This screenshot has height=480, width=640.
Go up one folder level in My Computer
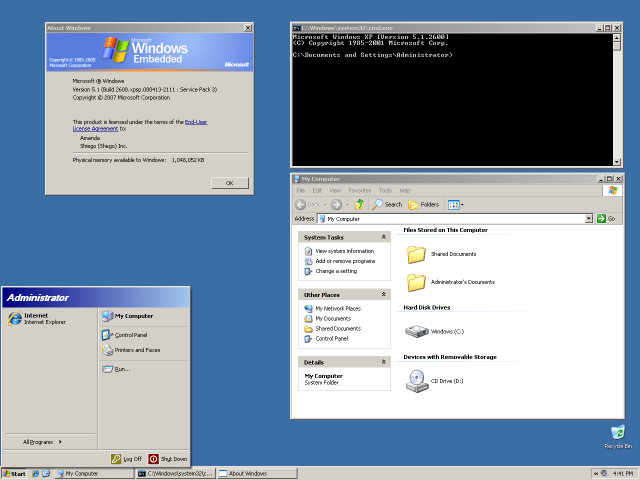pyautogui.click(x=360, y=204)
